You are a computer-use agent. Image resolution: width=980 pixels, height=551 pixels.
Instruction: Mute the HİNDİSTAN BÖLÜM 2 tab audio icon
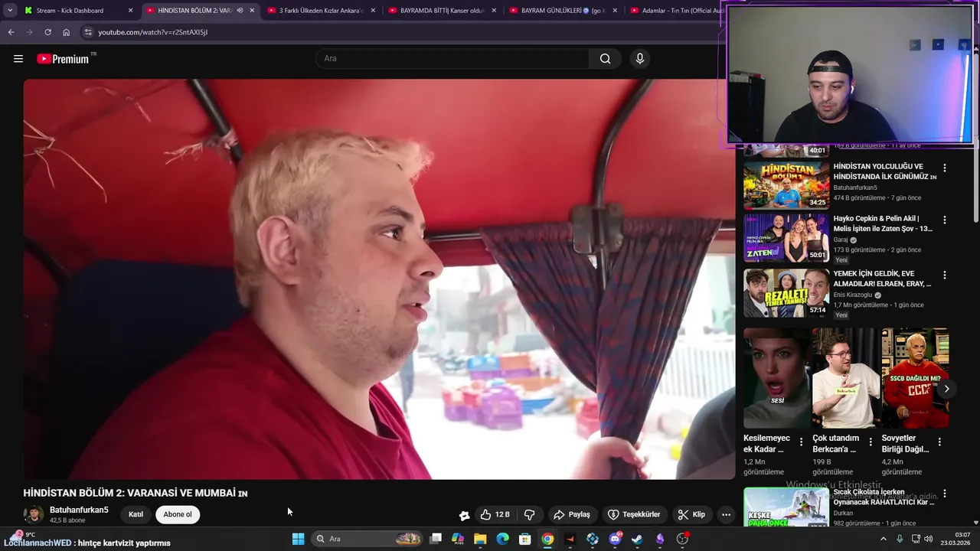(240, 11)
